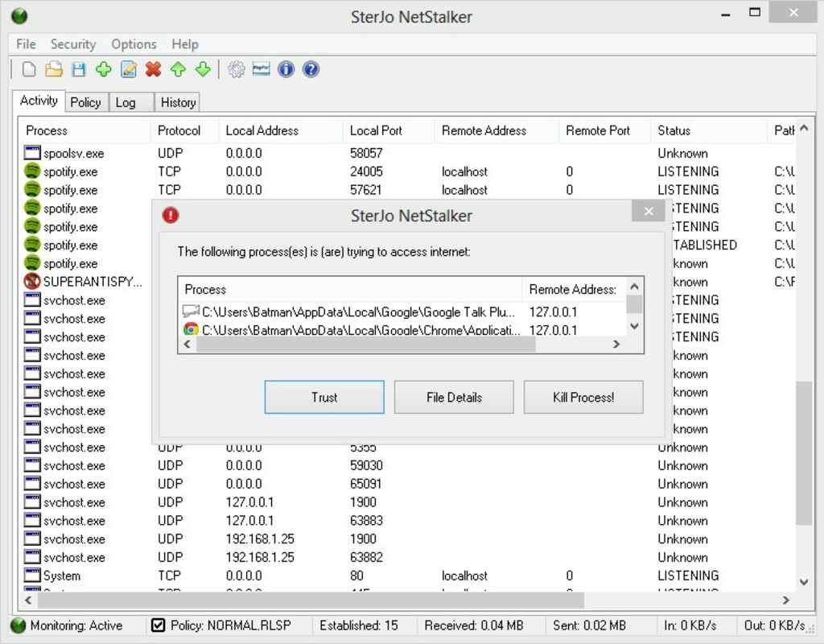This screenshot has width=824, height=644.
Task: Open settings via the gear toolbar icon
Action: (x=237, y=69)
